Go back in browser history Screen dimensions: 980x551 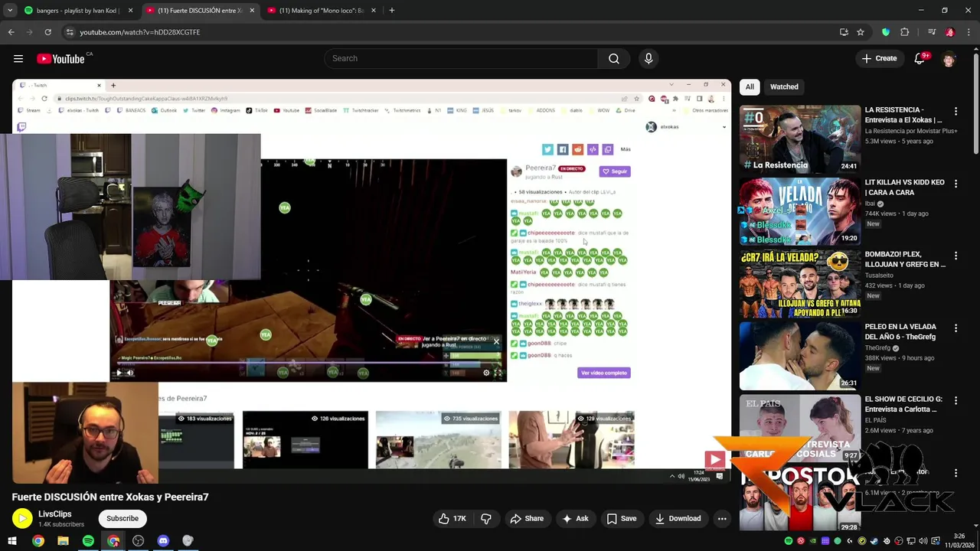[11, 32]
